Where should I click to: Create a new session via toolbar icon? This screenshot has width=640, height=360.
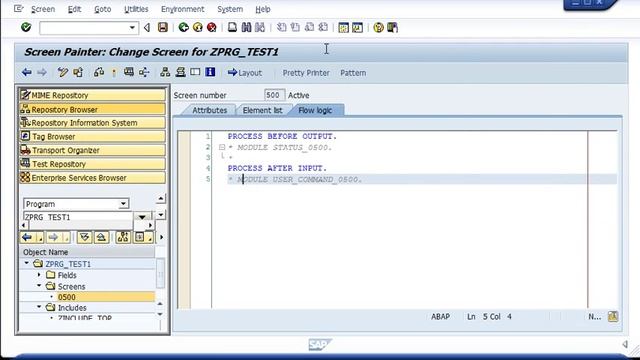coord(343,27)
